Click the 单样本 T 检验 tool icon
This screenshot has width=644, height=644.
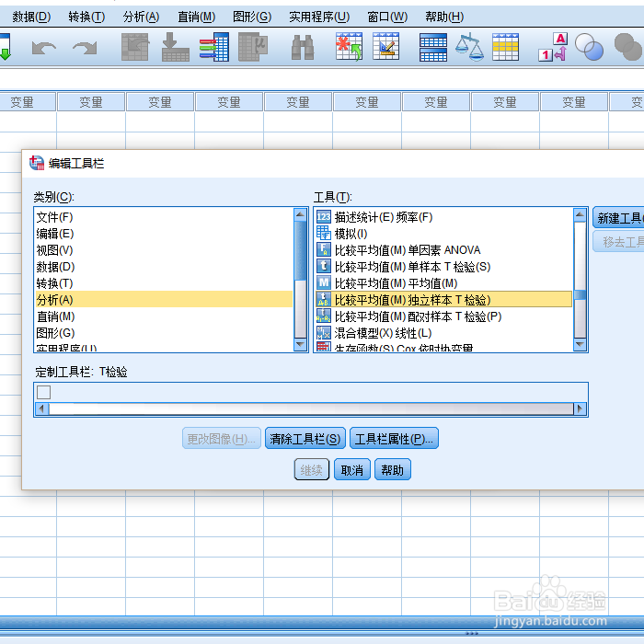click(x=324, y=266)
